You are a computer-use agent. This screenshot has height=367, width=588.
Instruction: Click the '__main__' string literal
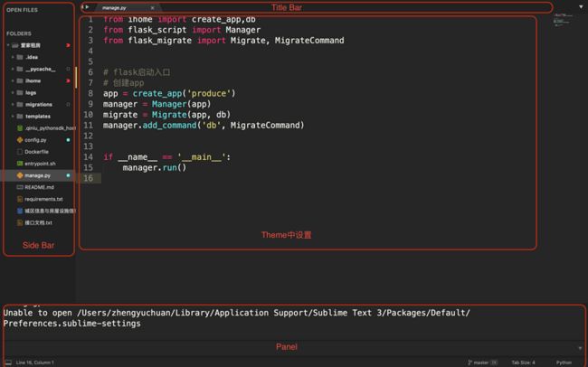pyautogui.click(x=202, y=157)
